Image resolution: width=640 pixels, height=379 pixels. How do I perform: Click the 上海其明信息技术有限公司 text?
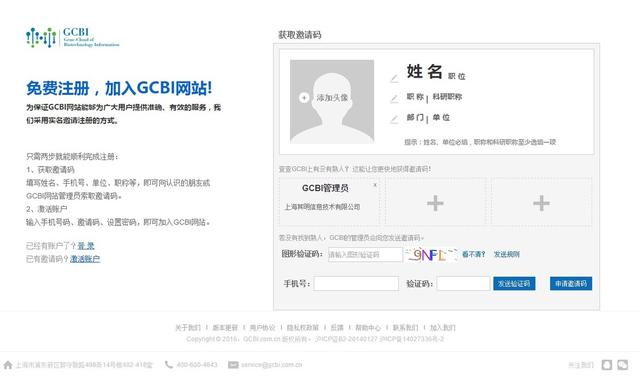click(x=322, y=207)
